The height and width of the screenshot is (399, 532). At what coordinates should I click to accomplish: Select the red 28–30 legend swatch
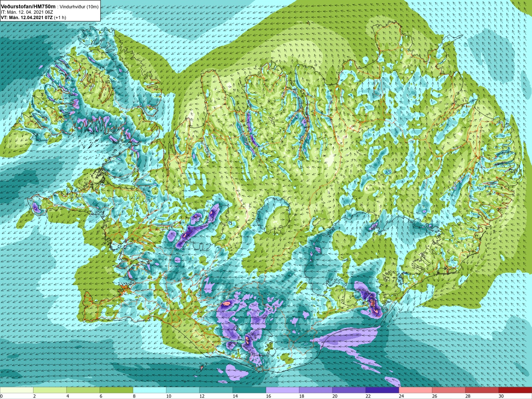[x=482, y=390]
